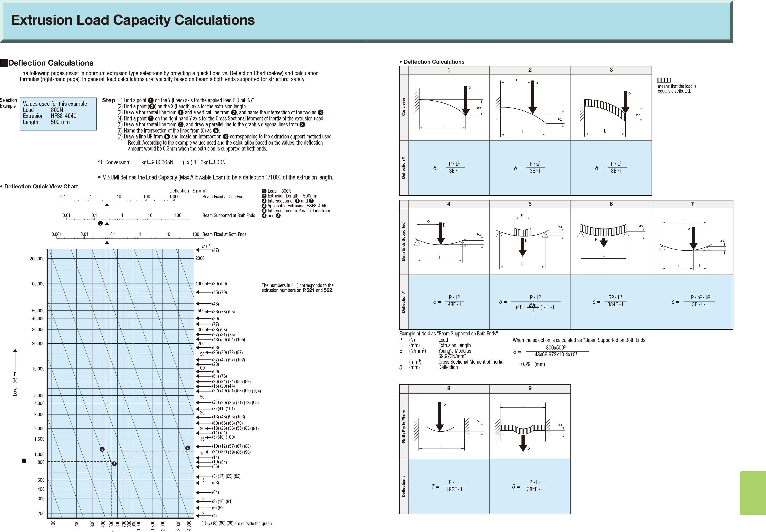Click the fixed-ends diagram under column 9
This screenshot has width=766, height=532.
coord(530,426)
